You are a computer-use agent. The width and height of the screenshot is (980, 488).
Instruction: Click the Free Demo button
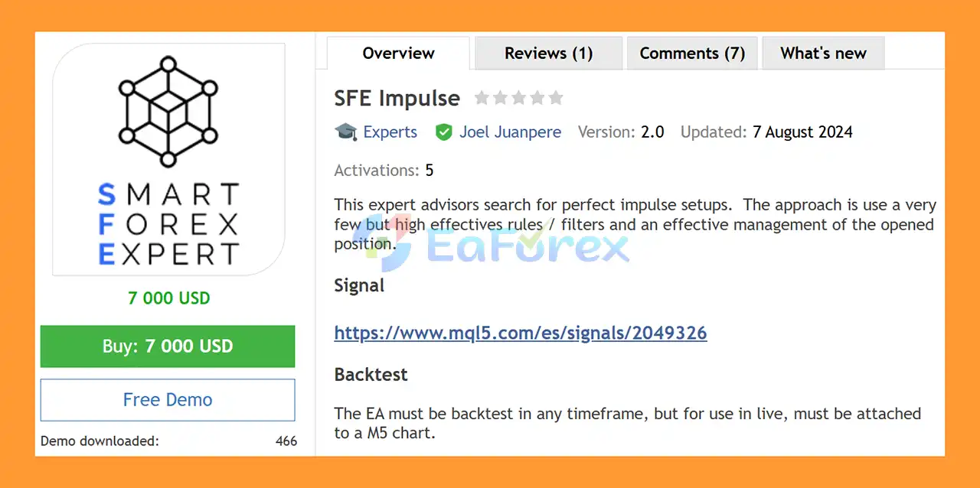pos(168,399)
